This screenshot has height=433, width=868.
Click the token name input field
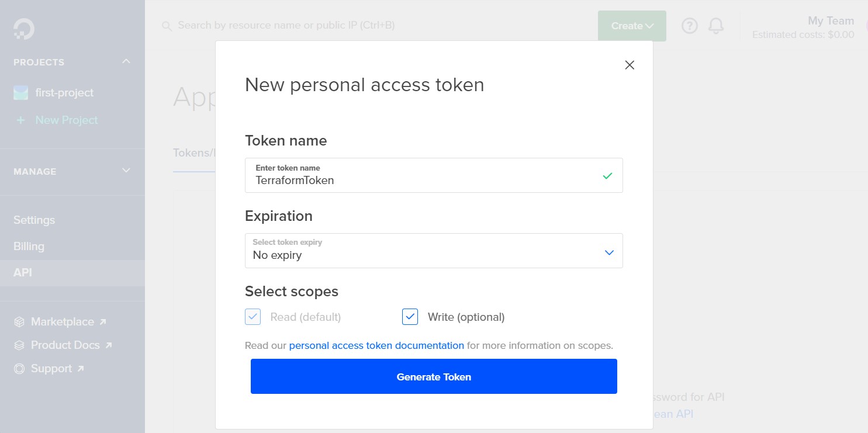[x=434, y=175]
